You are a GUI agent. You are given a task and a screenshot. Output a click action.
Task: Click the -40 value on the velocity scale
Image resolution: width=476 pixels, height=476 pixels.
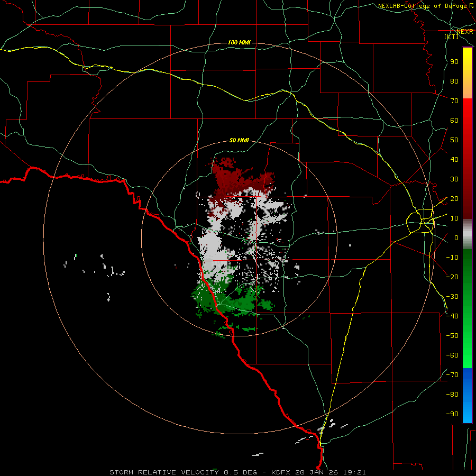tap(452, 316)
